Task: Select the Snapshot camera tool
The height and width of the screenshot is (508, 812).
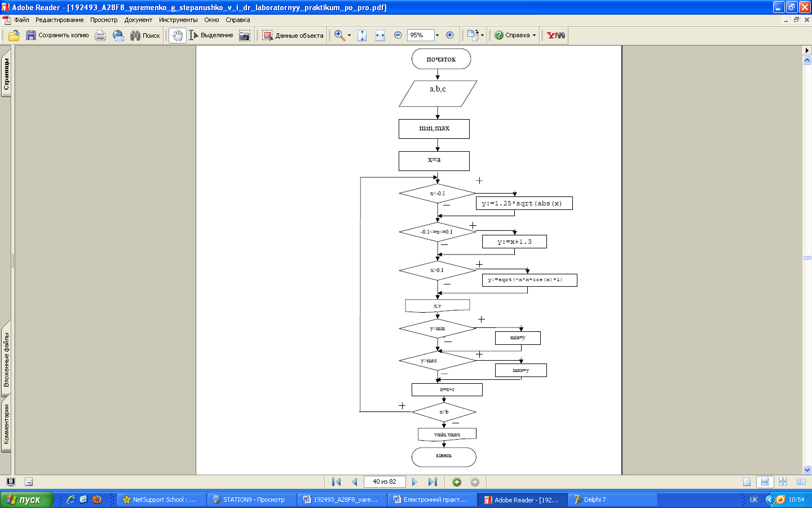Action: 244,35
